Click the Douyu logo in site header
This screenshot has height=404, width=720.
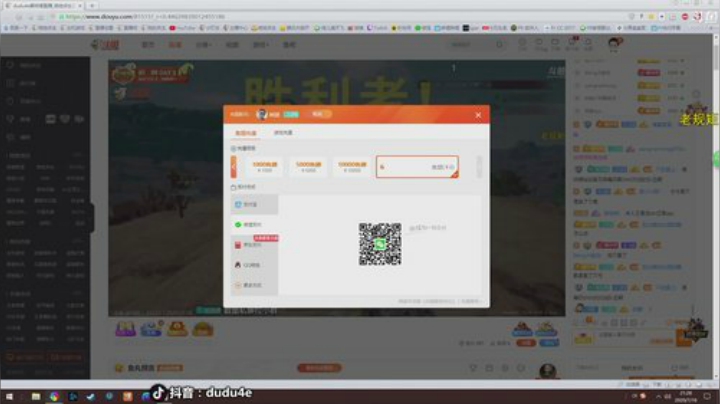point(105,45)
